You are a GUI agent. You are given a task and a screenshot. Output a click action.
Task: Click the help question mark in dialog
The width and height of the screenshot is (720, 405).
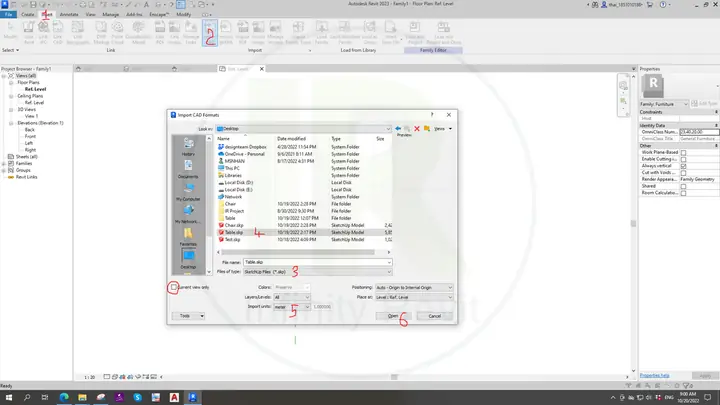pyautogui.click(x=432, y=114)
